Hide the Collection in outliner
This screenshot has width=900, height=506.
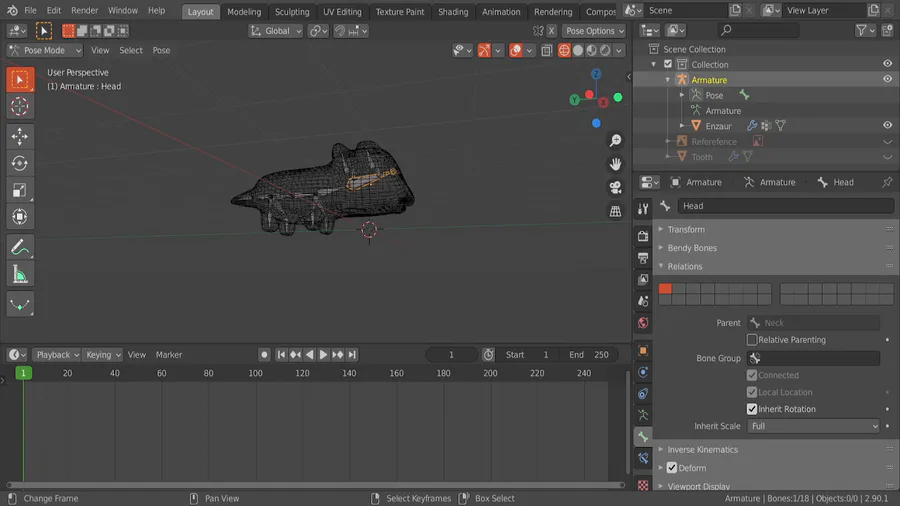887,64
